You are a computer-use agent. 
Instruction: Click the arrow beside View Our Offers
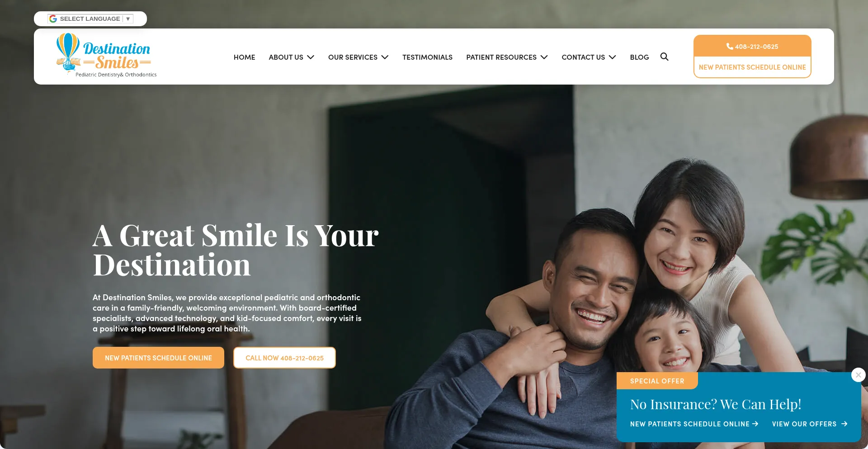(844, 424)
